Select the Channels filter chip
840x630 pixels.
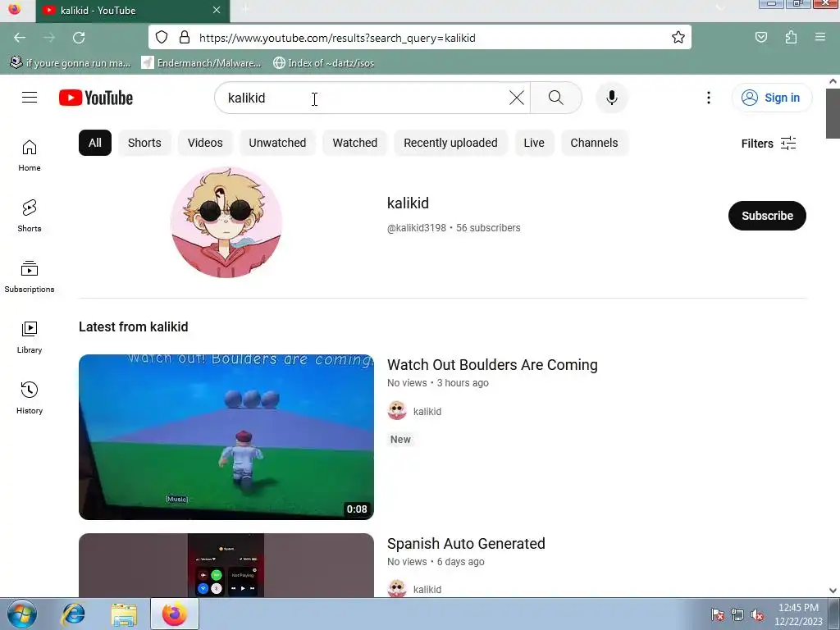[594, 143]
